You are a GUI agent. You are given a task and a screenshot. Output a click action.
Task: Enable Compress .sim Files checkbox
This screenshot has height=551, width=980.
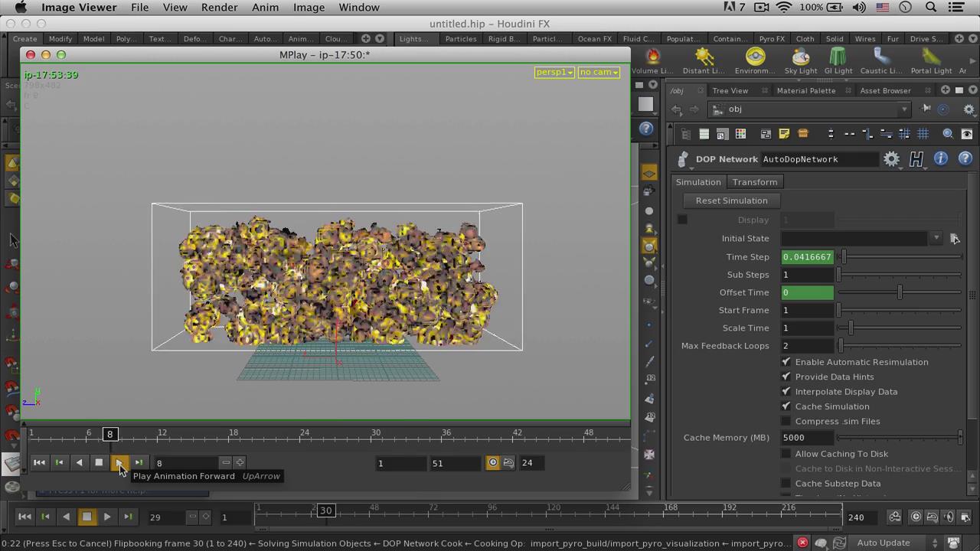[x=786, y=421]
